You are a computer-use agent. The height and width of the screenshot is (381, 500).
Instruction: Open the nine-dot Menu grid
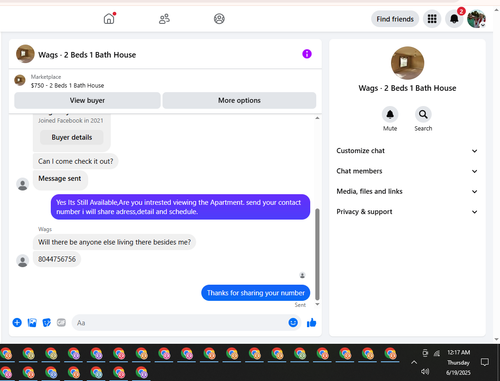point(432,19)
